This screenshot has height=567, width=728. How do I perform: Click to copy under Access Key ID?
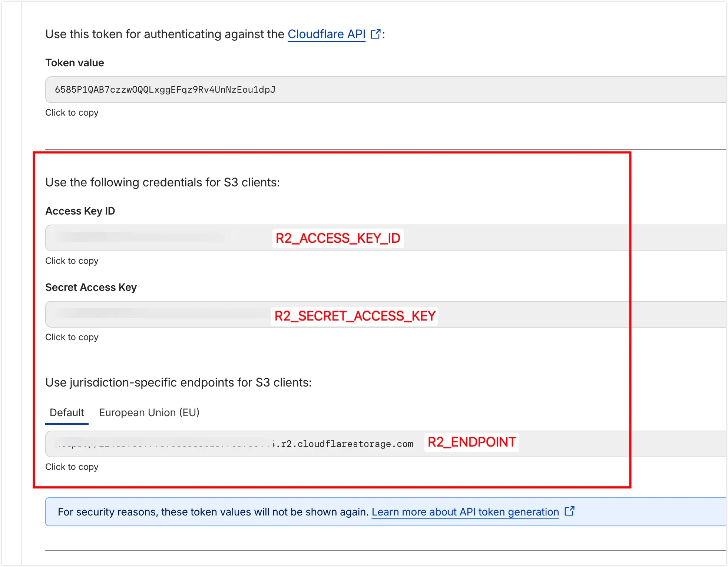[72, 261]
